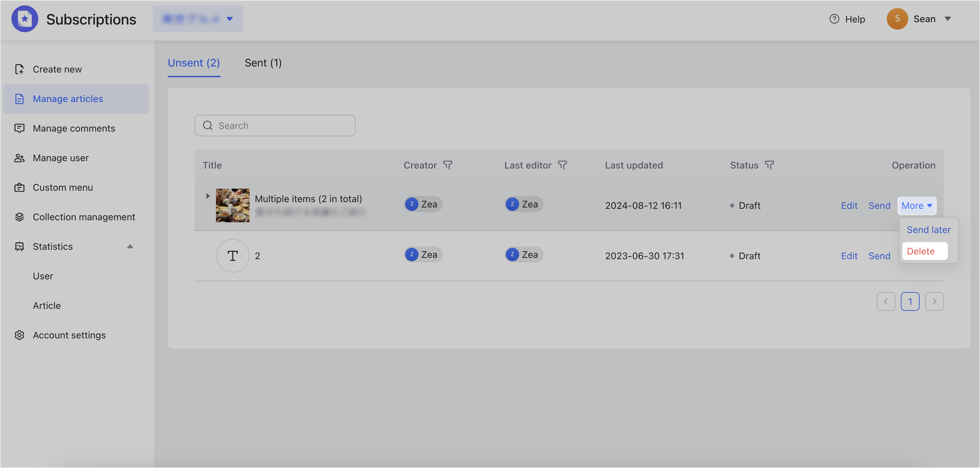This screenshot has width=980, height=468.
Task: Choose Send later from the More menu
Action: coord(928,230)
